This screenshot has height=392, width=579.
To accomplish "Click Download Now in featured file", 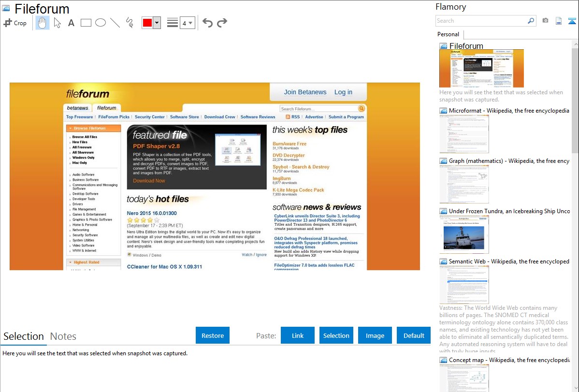I will tap(149, 181).
